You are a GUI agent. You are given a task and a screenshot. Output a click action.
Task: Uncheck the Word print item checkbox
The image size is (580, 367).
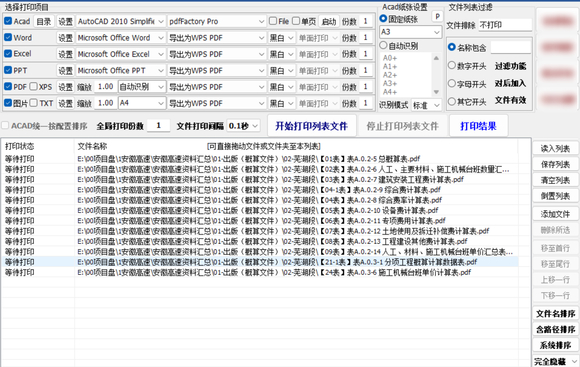point(8,37)
